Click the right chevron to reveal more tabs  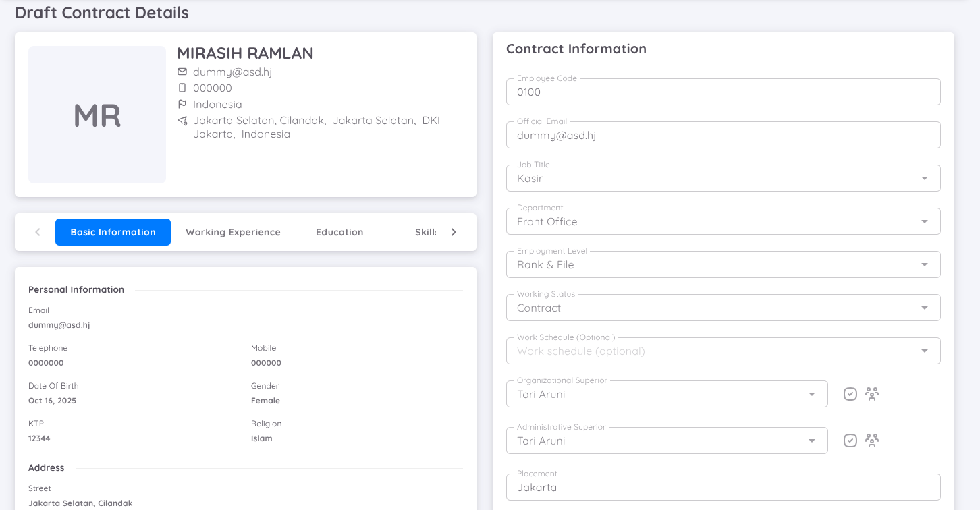click(453, 232)
